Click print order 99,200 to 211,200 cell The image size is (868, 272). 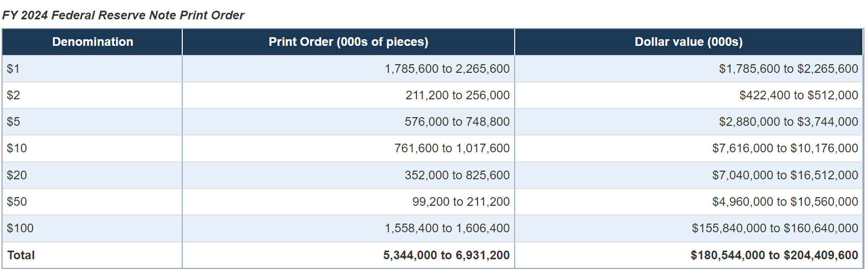pyautogui.click(x=461, y=202)
